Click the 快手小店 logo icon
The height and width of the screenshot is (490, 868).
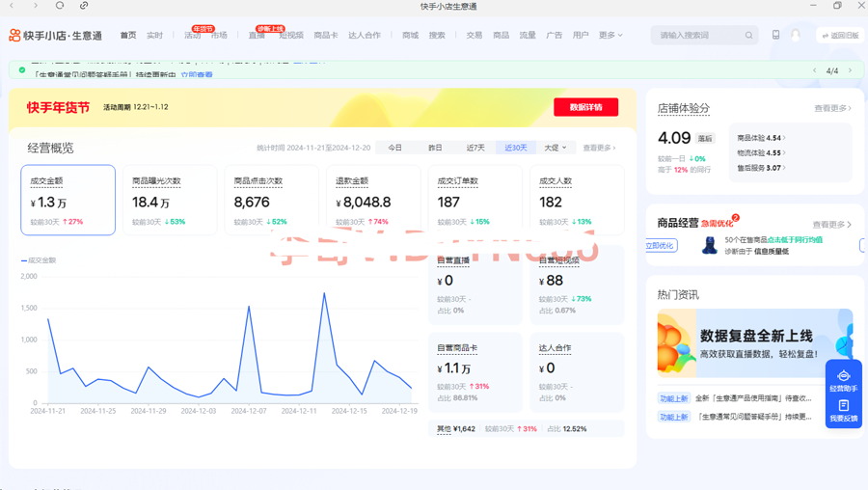click(14, 36)
